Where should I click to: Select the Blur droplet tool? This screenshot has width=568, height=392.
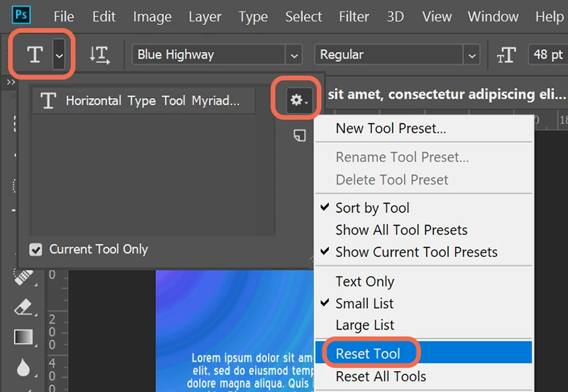(23, 367)
